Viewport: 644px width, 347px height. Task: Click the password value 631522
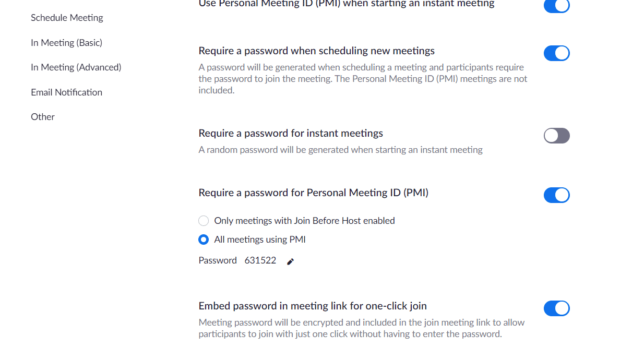tap(260, 260)
